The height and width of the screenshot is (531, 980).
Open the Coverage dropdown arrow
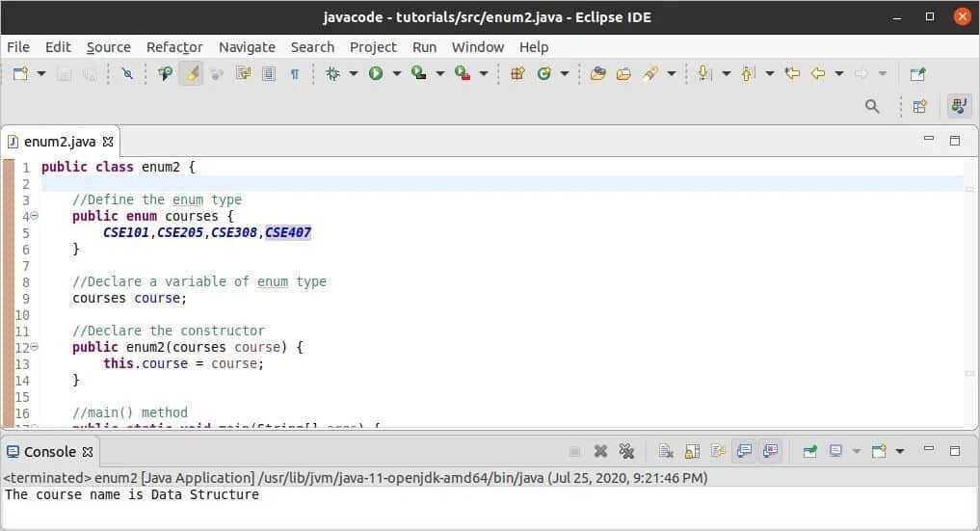point(440,73)
